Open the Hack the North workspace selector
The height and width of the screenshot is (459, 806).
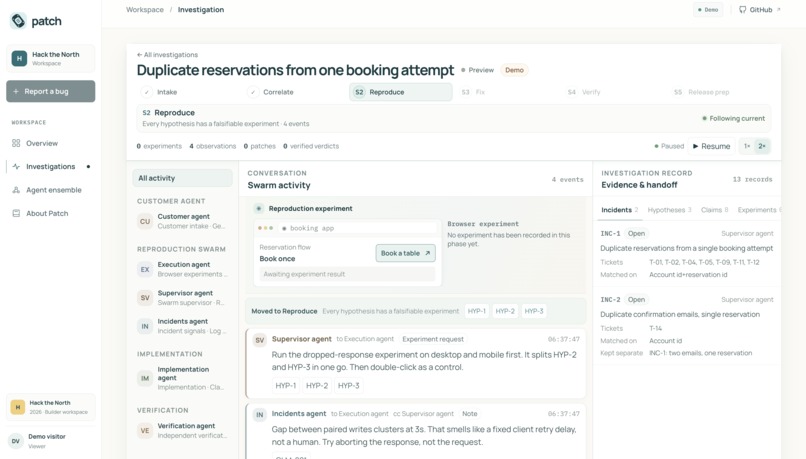tap(50, 59)
